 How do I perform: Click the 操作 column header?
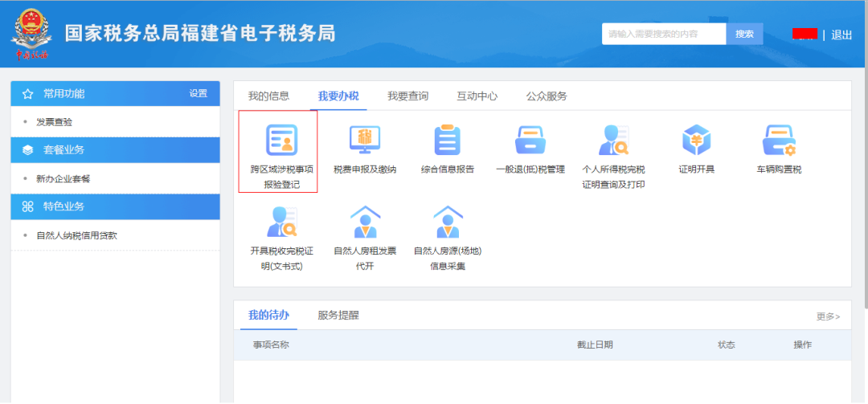click(x=803, y=345)
